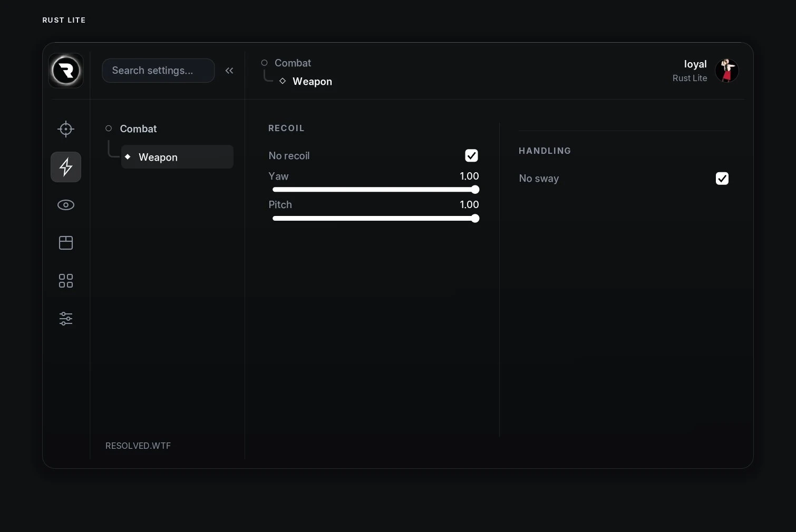
Task: Click the loyal username text
Action: 695,64
